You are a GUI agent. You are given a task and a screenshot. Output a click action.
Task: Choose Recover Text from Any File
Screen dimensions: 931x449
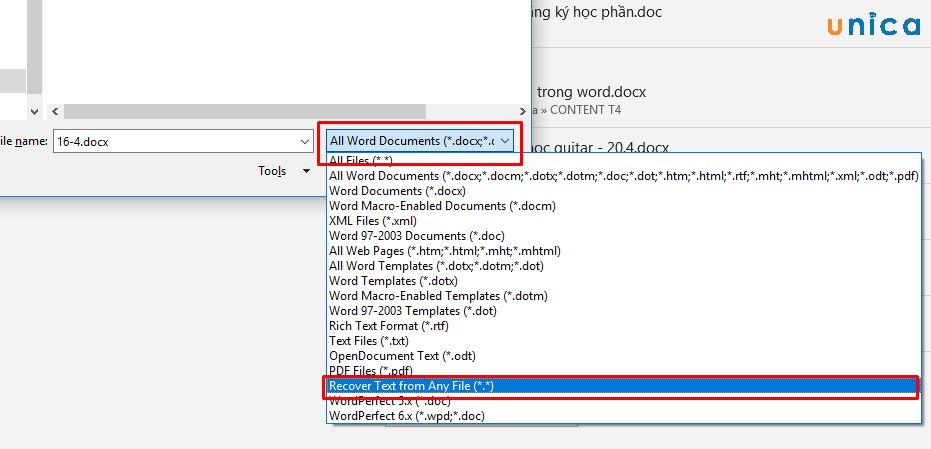click(623, 386)
